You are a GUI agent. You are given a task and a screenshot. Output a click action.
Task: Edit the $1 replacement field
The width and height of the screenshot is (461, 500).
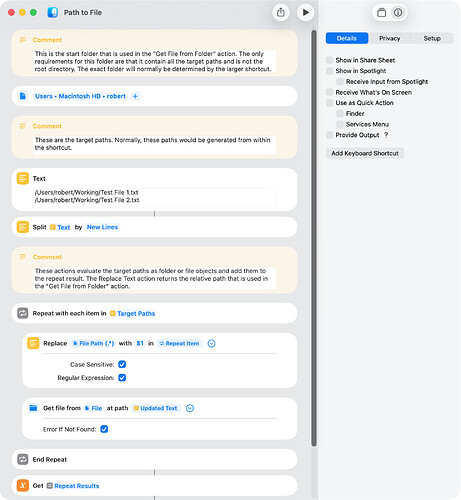tap(140, 343)
